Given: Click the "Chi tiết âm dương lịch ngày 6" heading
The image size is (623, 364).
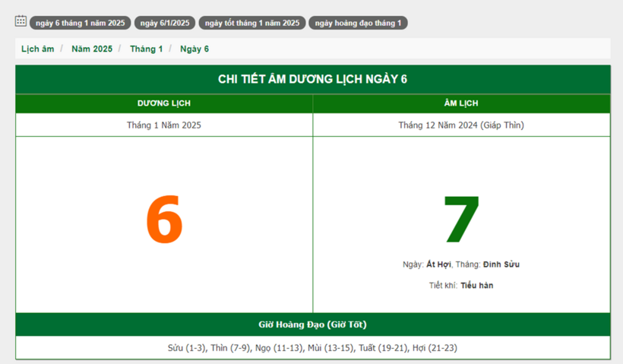Looking at the screenshot, I should tap(312, 80).
